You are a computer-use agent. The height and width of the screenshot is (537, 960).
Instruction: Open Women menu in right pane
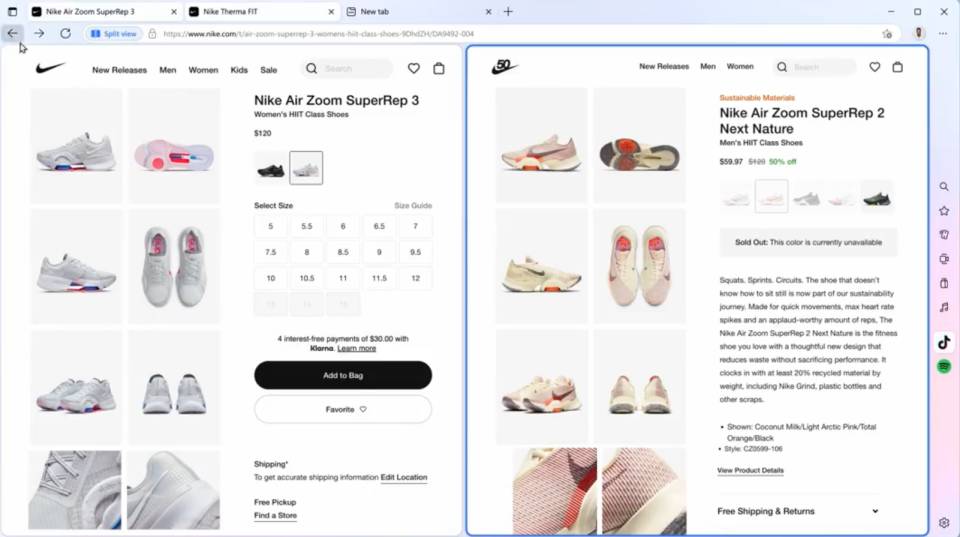[740, 66]
